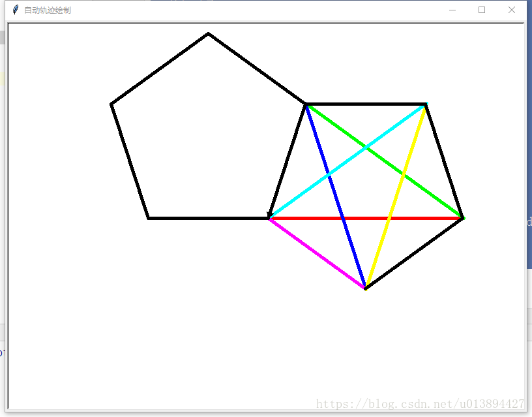Viewport: 532px width, 417px height.
Task: Click the green diagonal line
Action: [x=385, y=161]
